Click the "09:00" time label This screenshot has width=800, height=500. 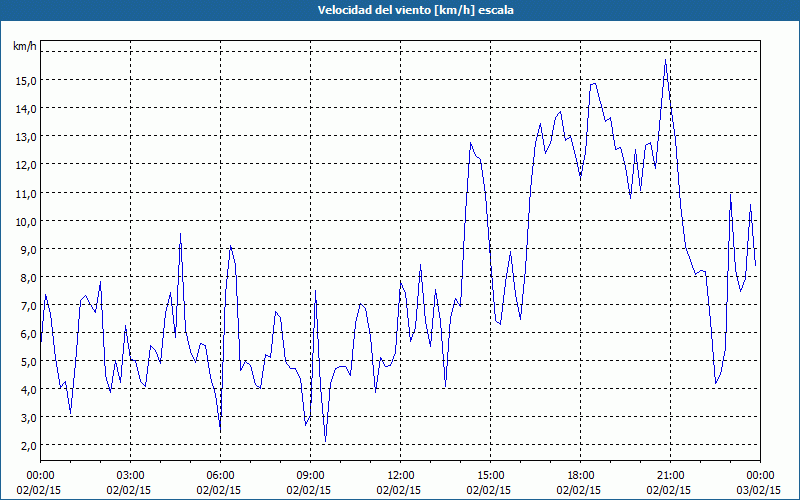[x=310, y=476]
